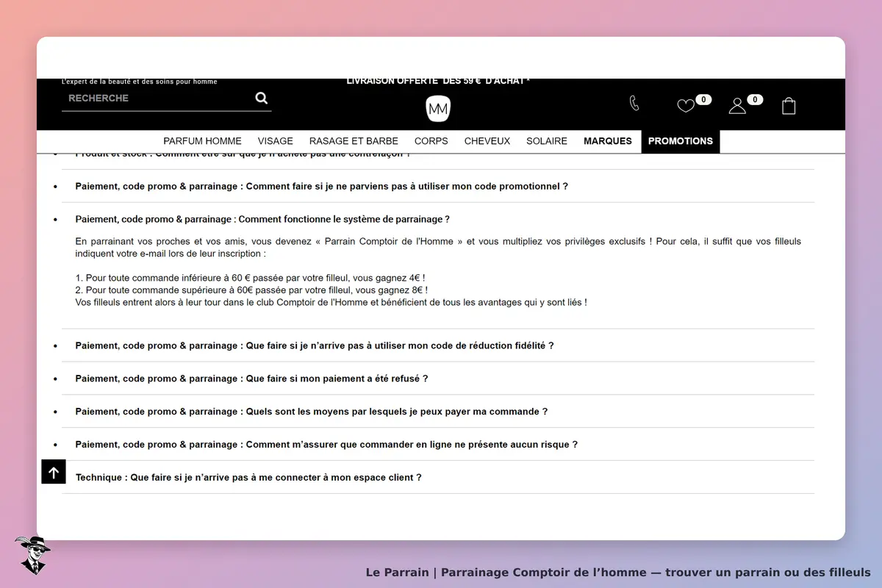Open the PARFUM HOMME menu

coord(202,141)
